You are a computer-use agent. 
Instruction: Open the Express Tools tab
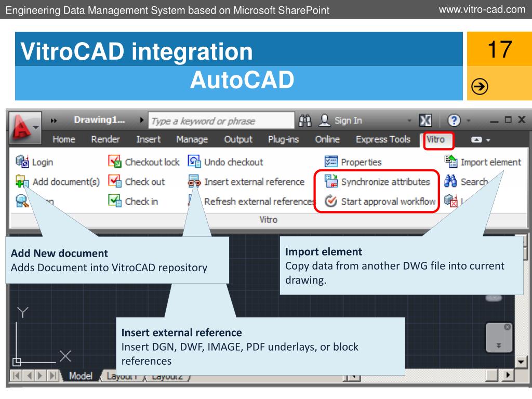pyautogui.click(x=383, y=139)
